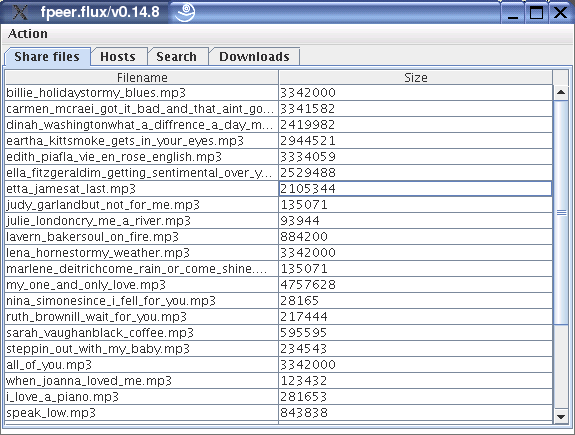Select the Share files tab
The width and height of the screenshot is (575, 435).
coord(47,57)
